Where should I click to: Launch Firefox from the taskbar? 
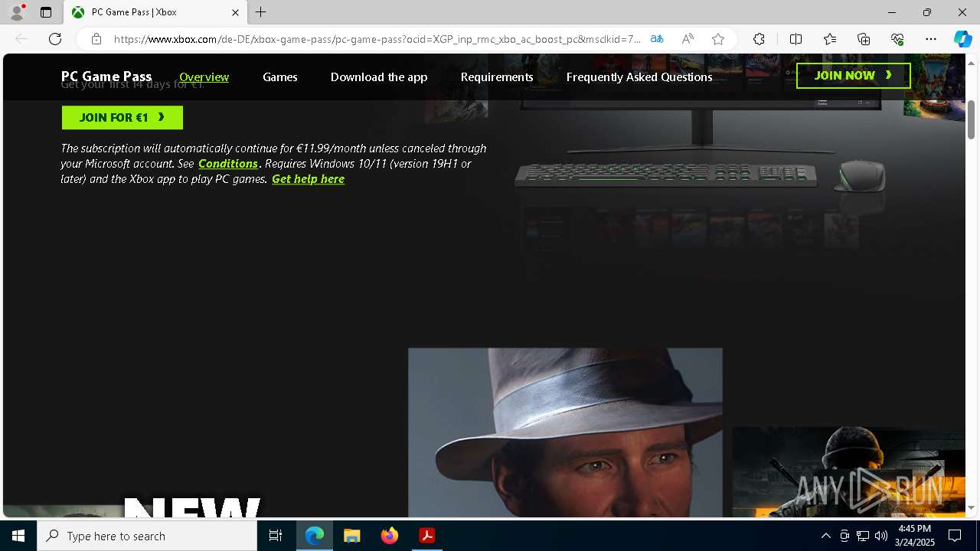point(389,536)
